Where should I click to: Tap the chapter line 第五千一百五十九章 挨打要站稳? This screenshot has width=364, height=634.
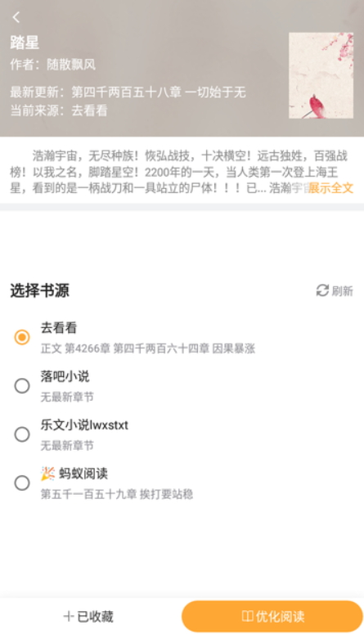[x=117, y=494]
